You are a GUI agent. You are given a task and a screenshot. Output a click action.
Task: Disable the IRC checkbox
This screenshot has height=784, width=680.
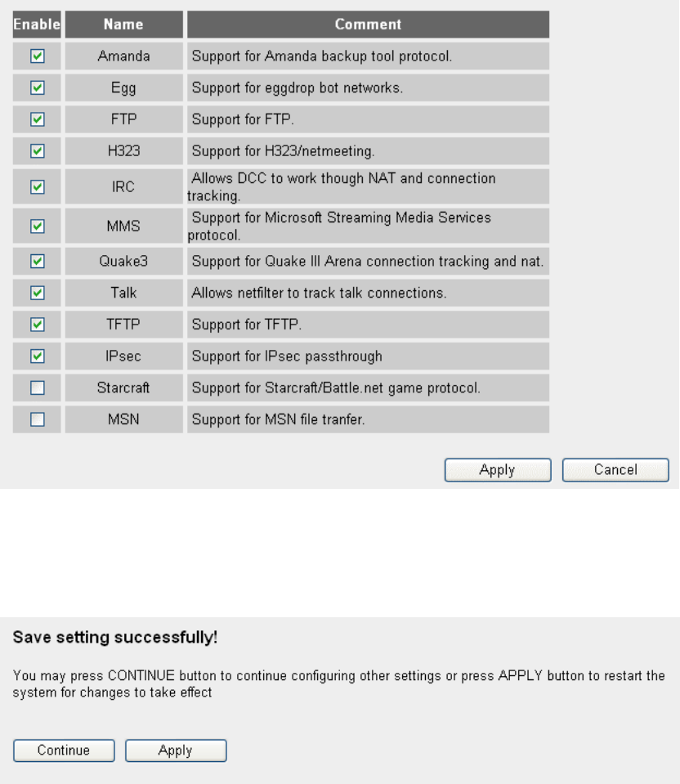tap(37, 186)
